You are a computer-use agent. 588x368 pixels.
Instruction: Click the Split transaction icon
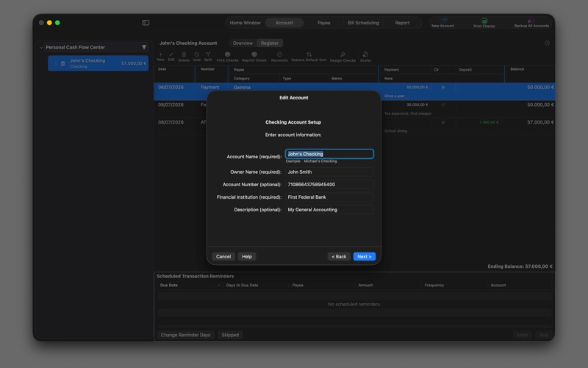pos(208,54)
